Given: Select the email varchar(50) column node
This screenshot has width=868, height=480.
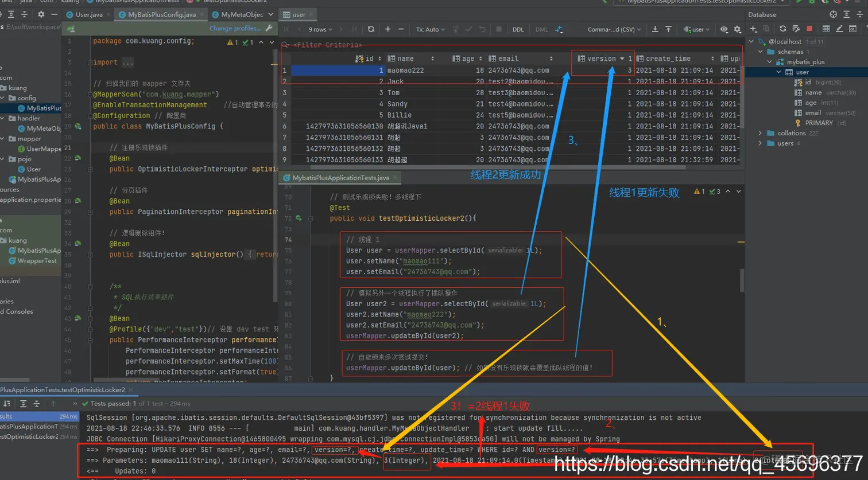Looking at the screenshot, I should tap(825, 113).
